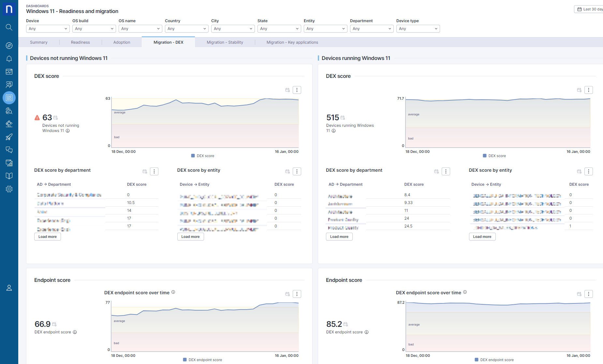Load more departments in left DEX table

pos(48,237)
